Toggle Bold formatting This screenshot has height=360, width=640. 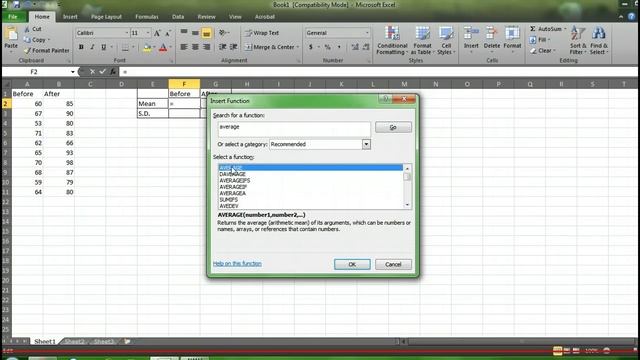81,47
